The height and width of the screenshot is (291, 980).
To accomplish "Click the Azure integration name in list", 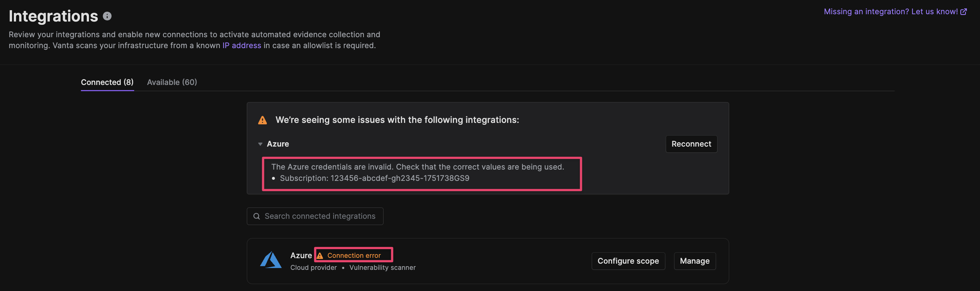I will [301, 255].
